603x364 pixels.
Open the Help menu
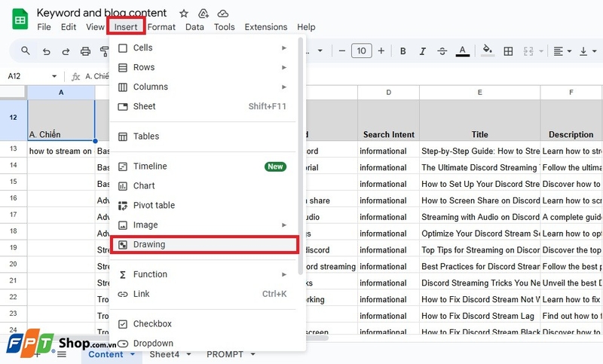coord(306,27)
